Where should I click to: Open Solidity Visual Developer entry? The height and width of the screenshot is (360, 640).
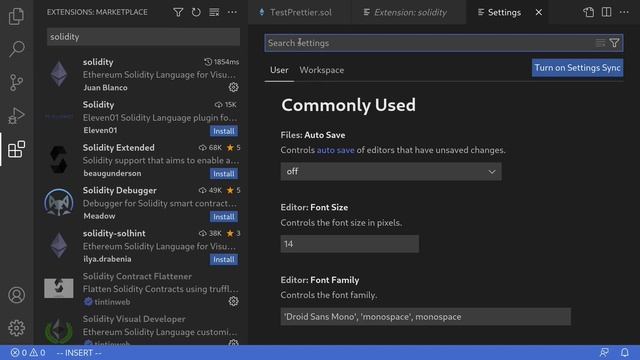[x=141, y=329]
